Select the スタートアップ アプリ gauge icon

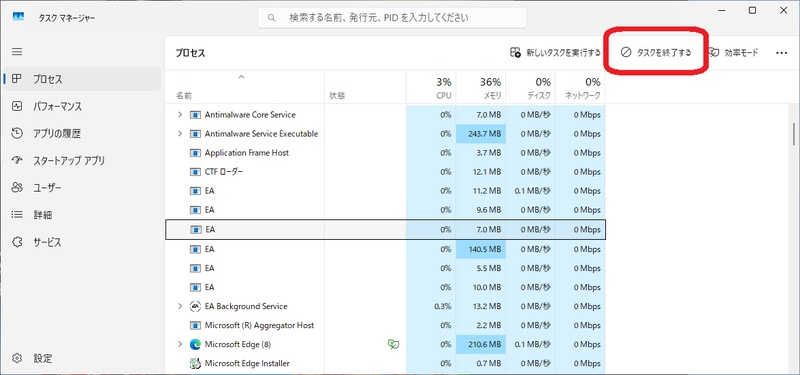(x=17, y=161)
